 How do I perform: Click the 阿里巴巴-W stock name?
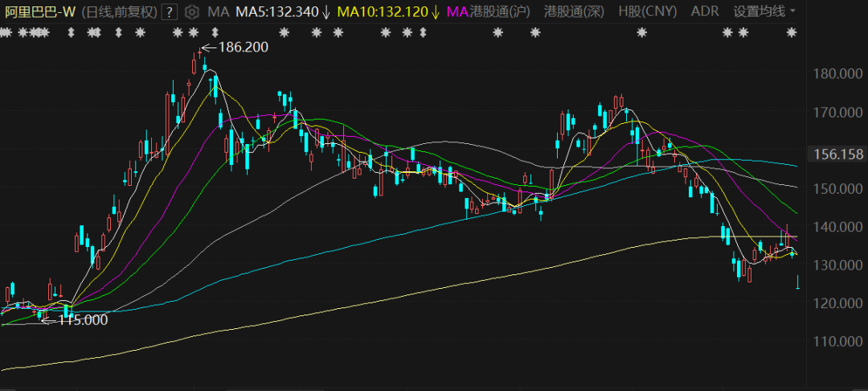(x=39, y=12)
